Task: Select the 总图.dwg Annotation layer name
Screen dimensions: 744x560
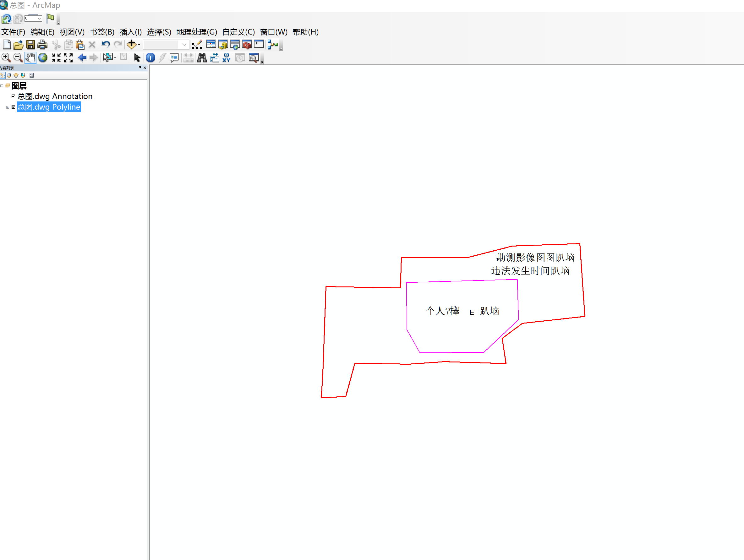Action: click(x=55, y=96)
